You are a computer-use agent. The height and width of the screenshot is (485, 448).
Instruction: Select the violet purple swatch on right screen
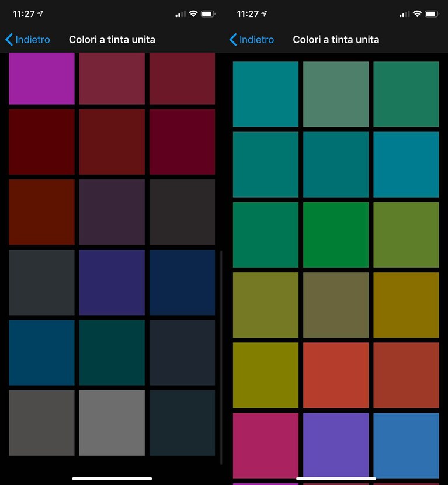(336, 445)
